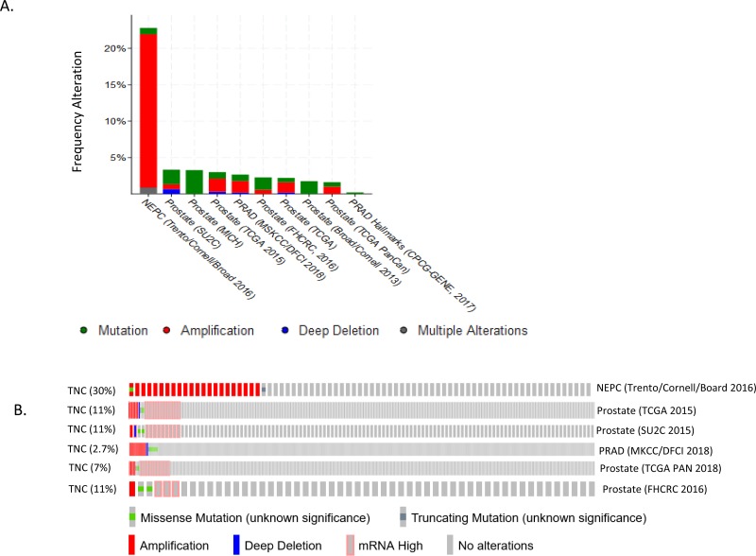Click the TNC (7%) row label

pyautogui.click(x=94, y=469)
